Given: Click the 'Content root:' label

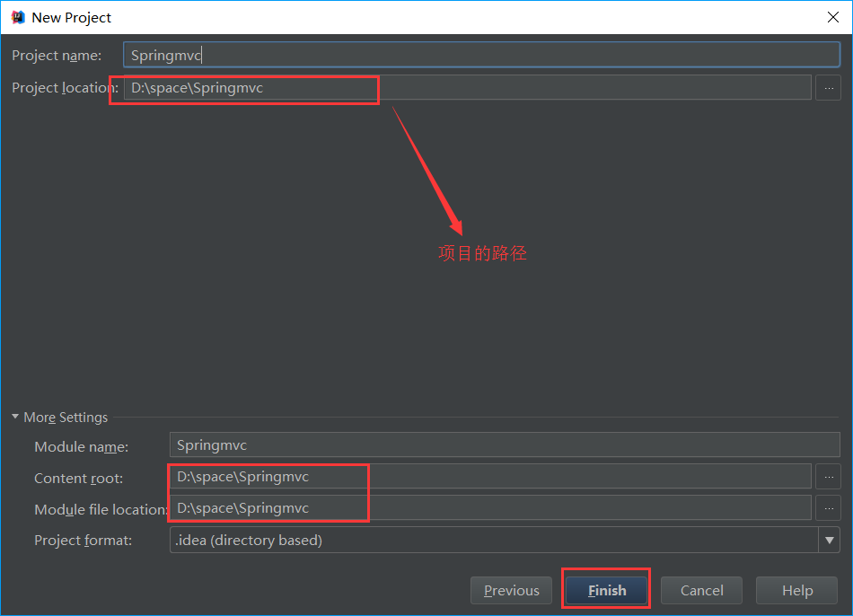Looking at the screenshot, I should coord(78,479).
